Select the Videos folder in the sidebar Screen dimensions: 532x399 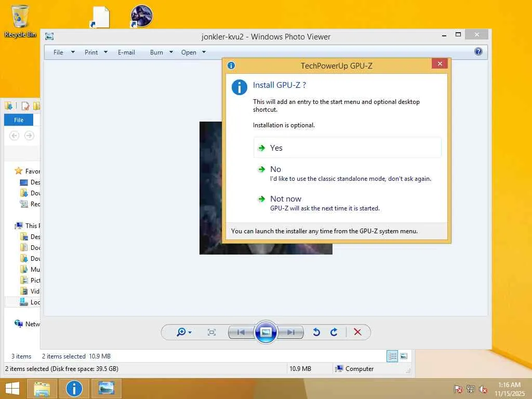pos(30,291)
